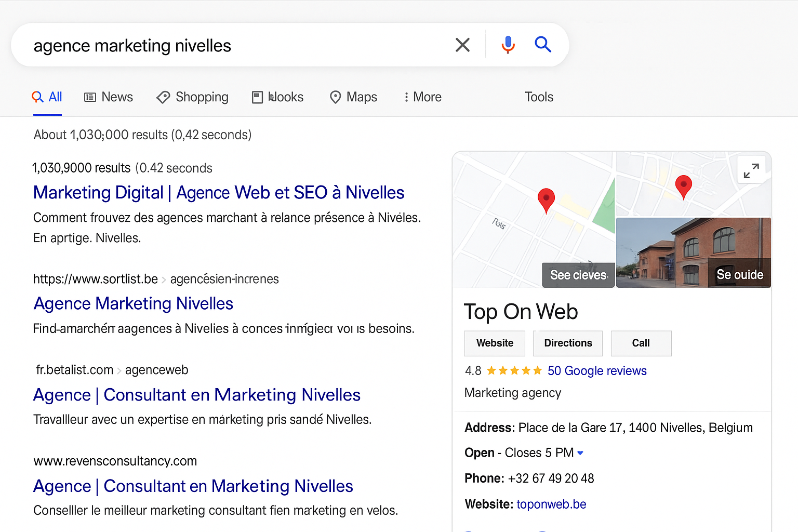Switch to the News tab

[109, 97]
